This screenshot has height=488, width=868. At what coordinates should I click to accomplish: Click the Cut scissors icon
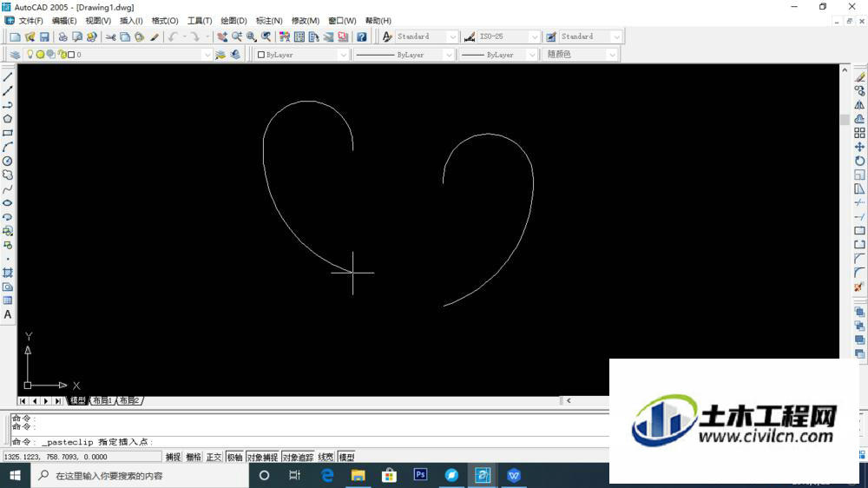click(111, 36)
